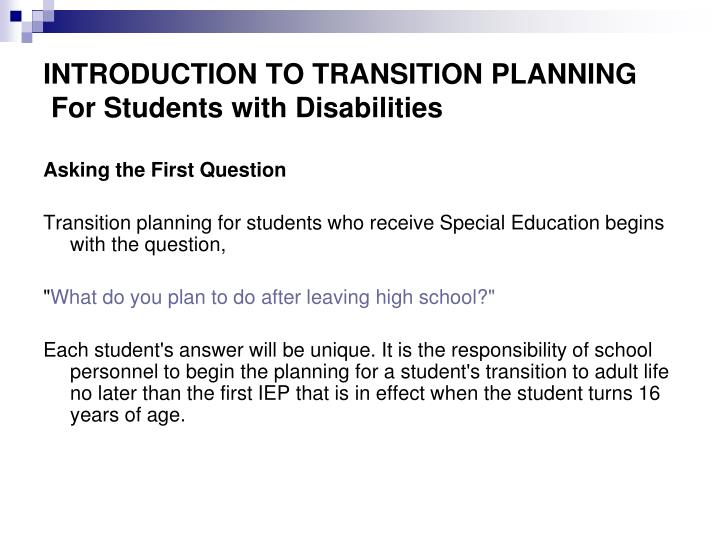Viewport: 720px width, 540px height.
Task: Click the words years of age
Action: (x=128, y=416)
